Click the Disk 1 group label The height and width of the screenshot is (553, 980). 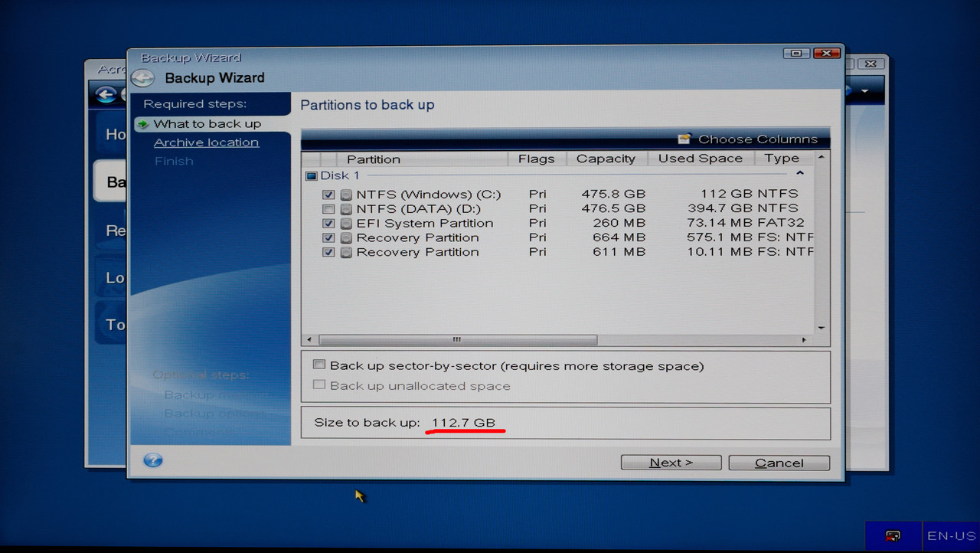pyautogui.click(x=339, y=176)
